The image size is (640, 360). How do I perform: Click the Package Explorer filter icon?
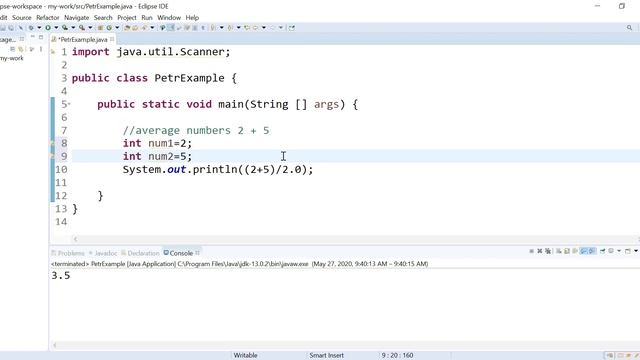point(31,49)
